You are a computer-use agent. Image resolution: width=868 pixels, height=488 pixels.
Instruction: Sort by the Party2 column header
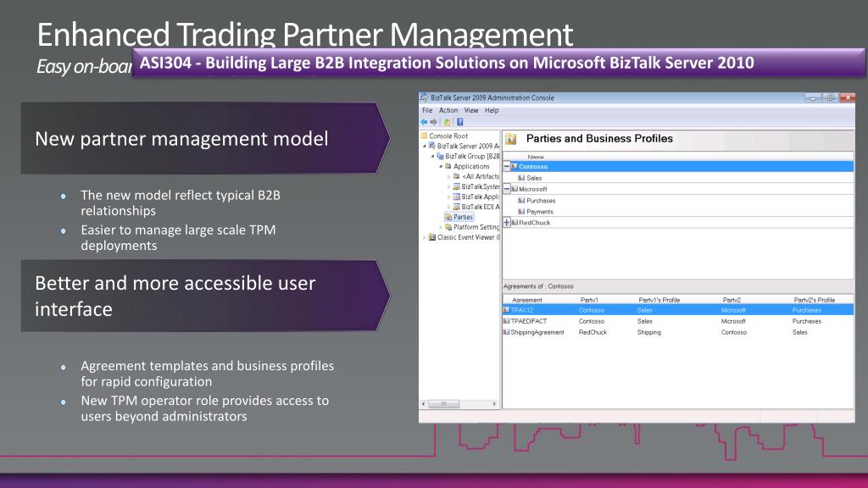732,300
